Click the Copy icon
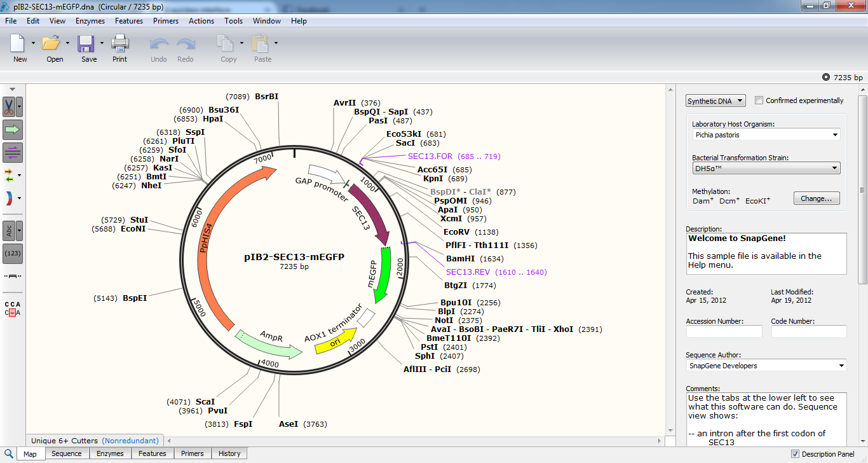The width and height of the screenshot is (868, 463). click(x=225, y=44)
